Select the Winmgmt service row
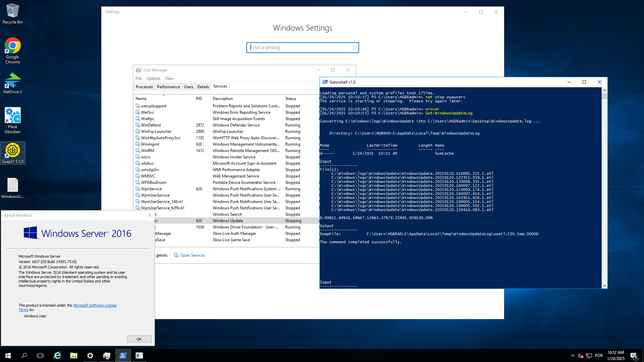The width and height of the screenshot is (644, 362). (x=227, y=144)
